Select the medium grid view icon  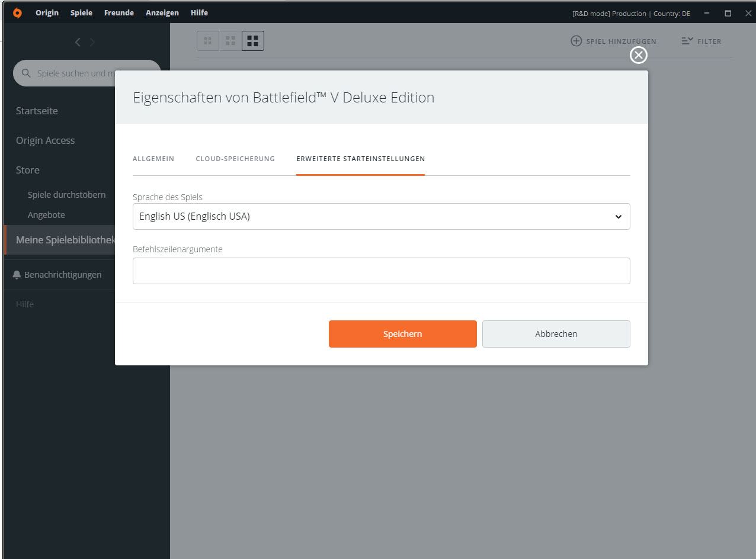click(x=230, y=41)
